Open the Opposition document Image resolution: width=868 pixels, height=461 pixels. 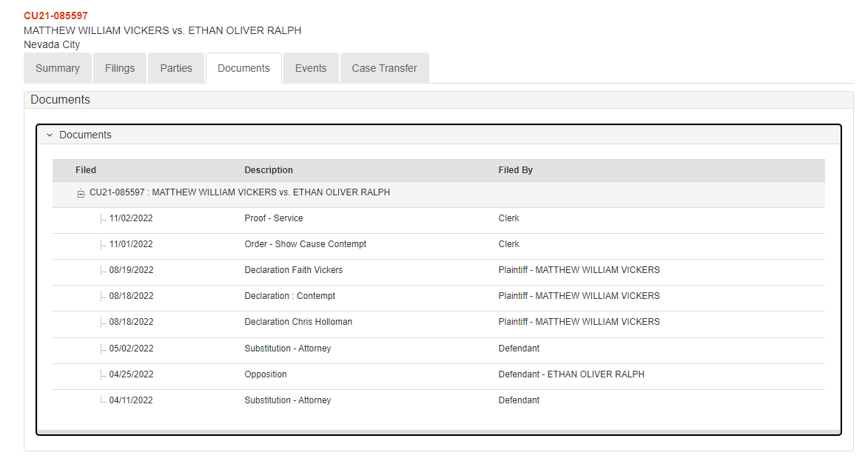click(266, 374)
